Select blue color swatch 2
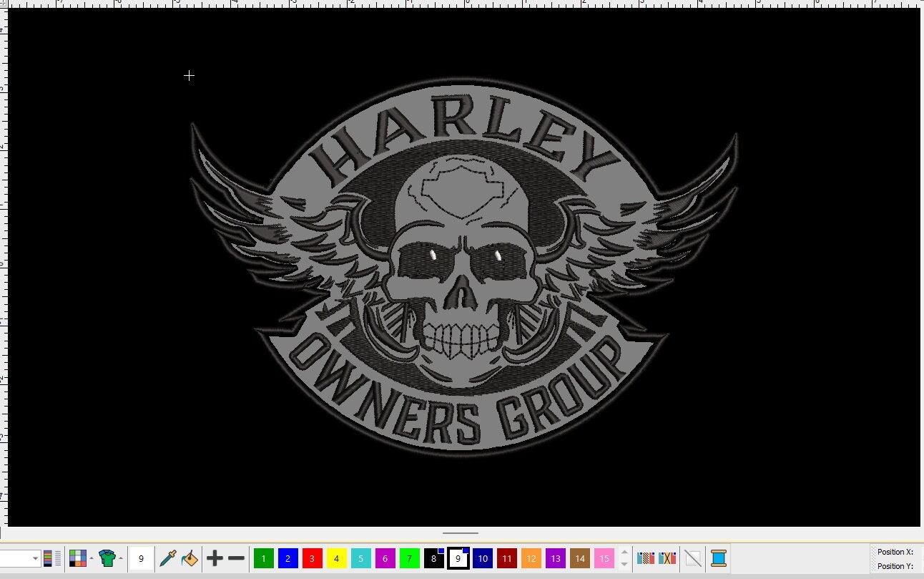 pyautogui.click(x=288, y=558)
